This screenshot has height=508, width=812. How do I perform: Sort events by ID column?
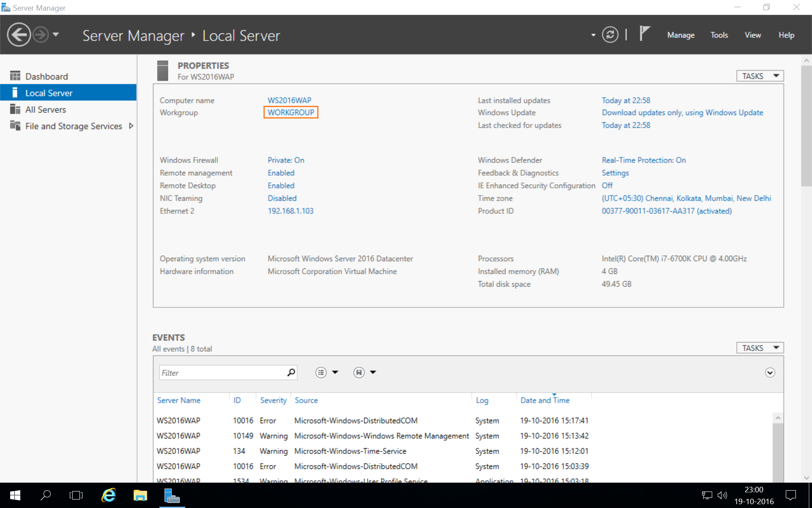(x=237, y=400)
